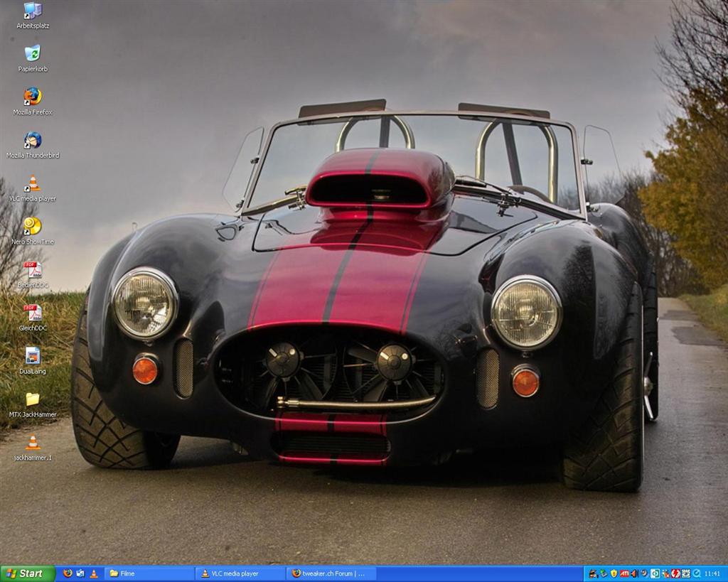Open the Arbeitsplatz desktop icon
This screenshot has height=582, width=728.
[x=33, y=11]
